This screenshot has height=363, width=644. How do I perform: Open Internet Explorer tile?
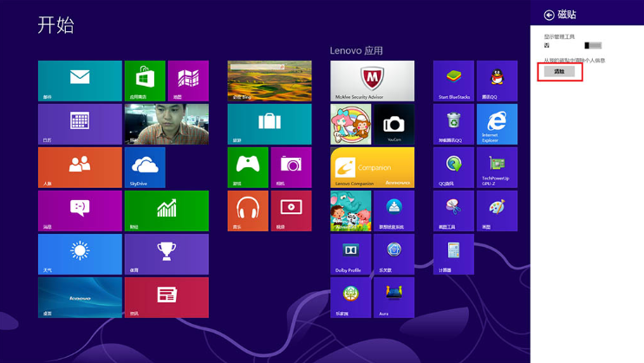click(497, 124)
